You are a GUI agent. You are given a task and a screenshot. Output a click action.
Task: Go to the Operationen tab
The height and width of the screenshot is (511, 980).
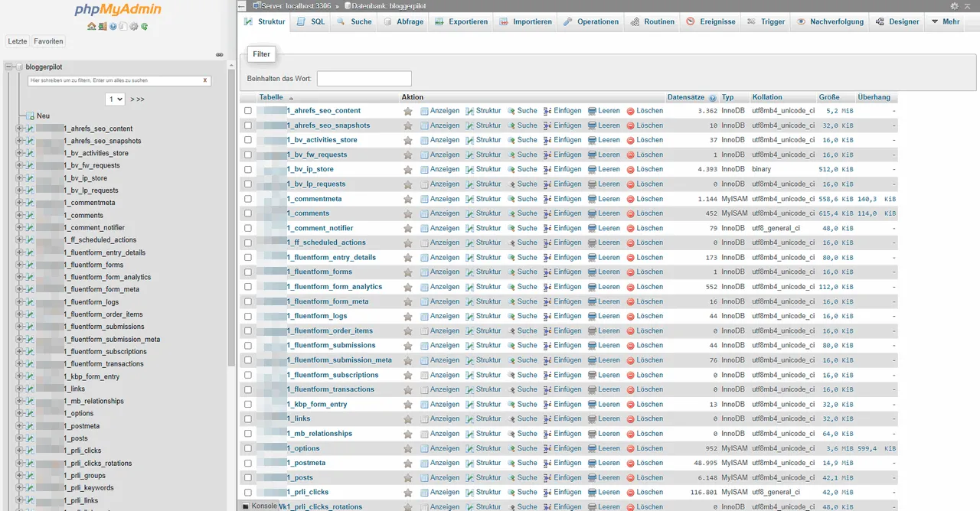coord(591,21)
